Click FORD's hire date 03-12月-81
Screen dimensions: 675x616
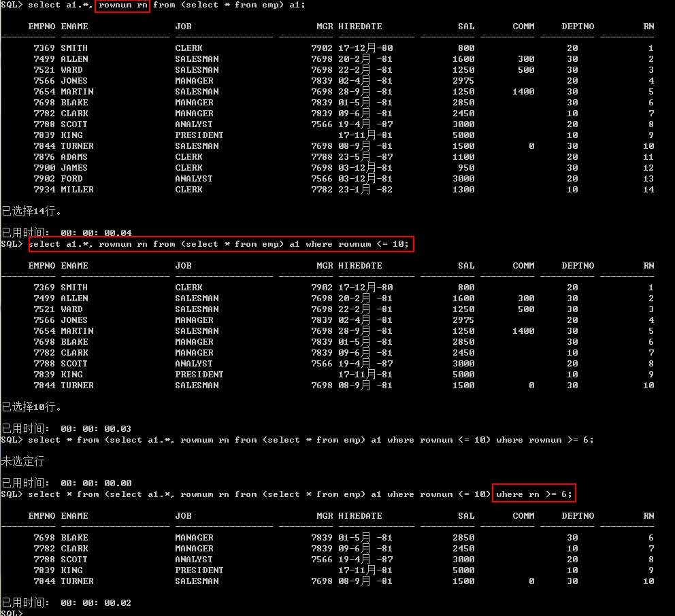point(365,179)
